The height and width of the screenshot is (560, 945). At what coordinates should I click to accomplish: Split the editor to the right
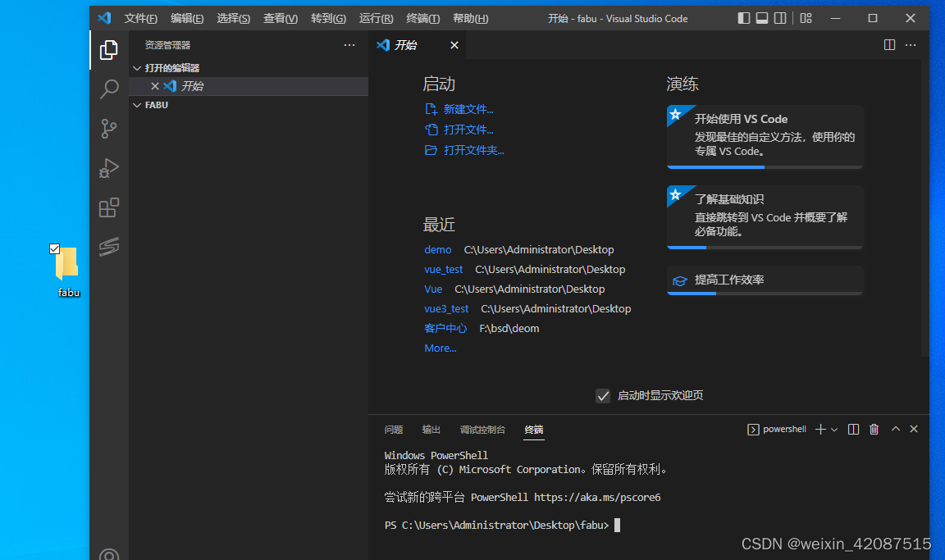889,44
